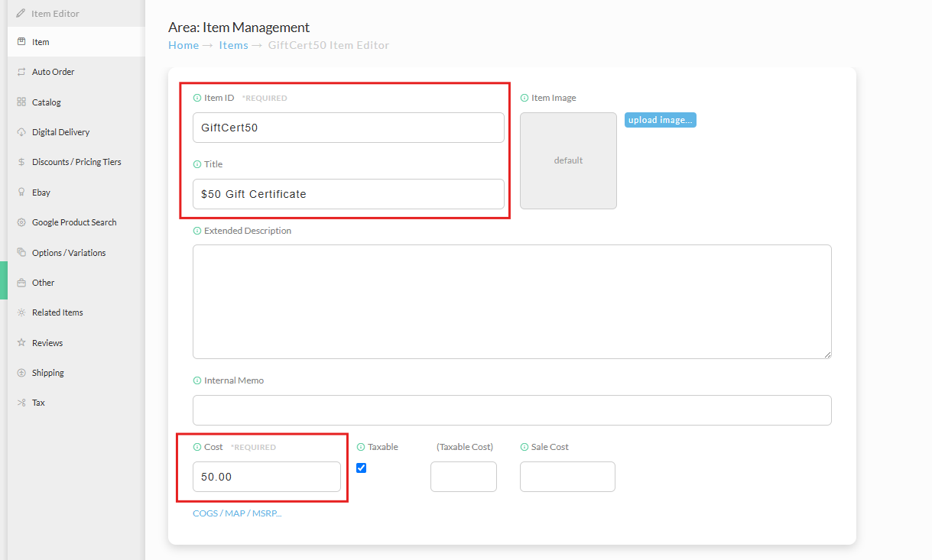Click the Tax scissors icon
This screenshot has height=560, width=932.
coord(21,403)
